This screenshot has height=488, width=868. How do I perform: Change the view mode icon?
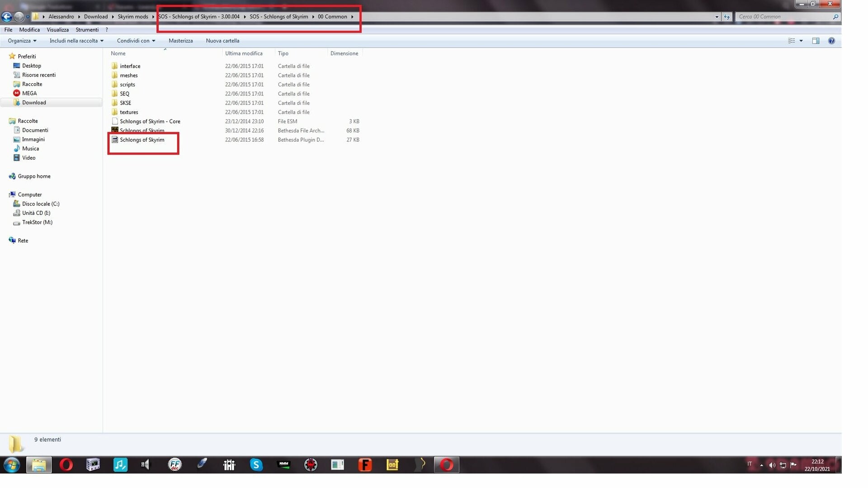coord(791,41)
